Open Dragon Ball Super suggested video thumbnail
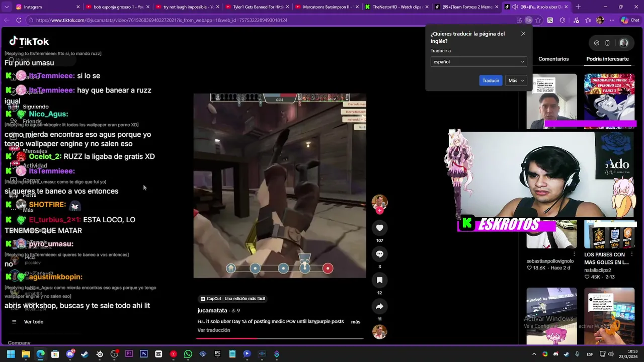 pos(609,101)
